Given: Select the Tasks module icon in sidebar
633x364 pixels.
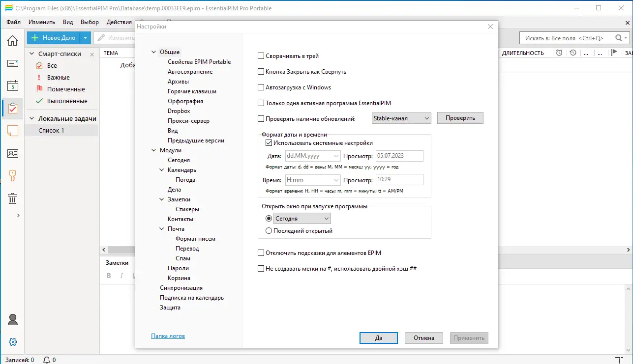Looking at the screenshot, I should tap(12, 108).
